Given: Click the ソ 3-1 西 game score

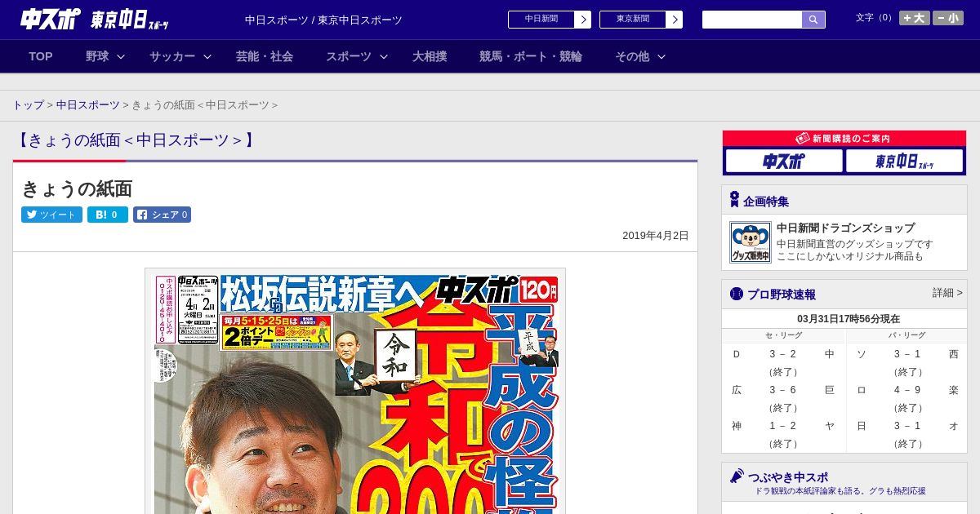Looking at the screenshot, I should coord(907,354).
